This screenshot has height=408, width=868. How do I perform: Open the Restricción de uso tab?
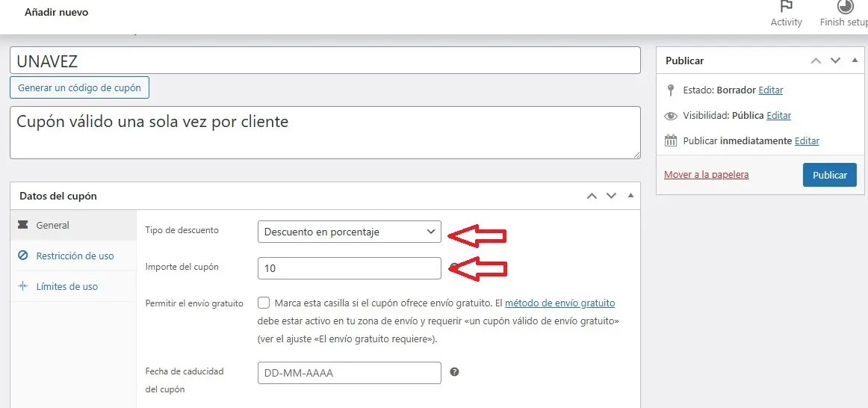75,256
